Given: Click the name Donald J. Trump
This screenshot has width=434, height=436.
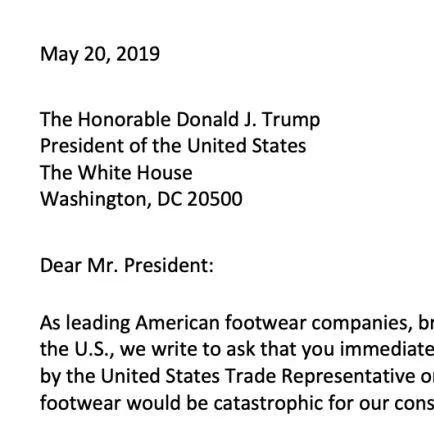Looking at the screenshot, I should click(248, 120).
